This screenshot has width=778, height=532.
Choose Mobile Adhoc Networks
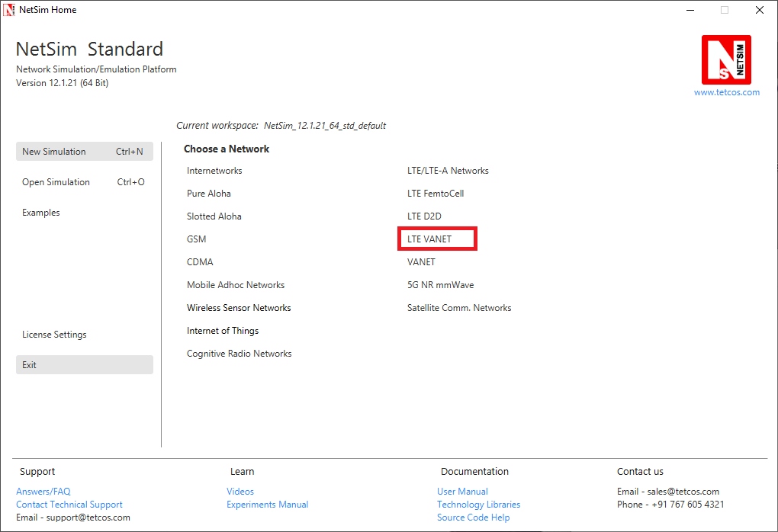tap(235, 284)
